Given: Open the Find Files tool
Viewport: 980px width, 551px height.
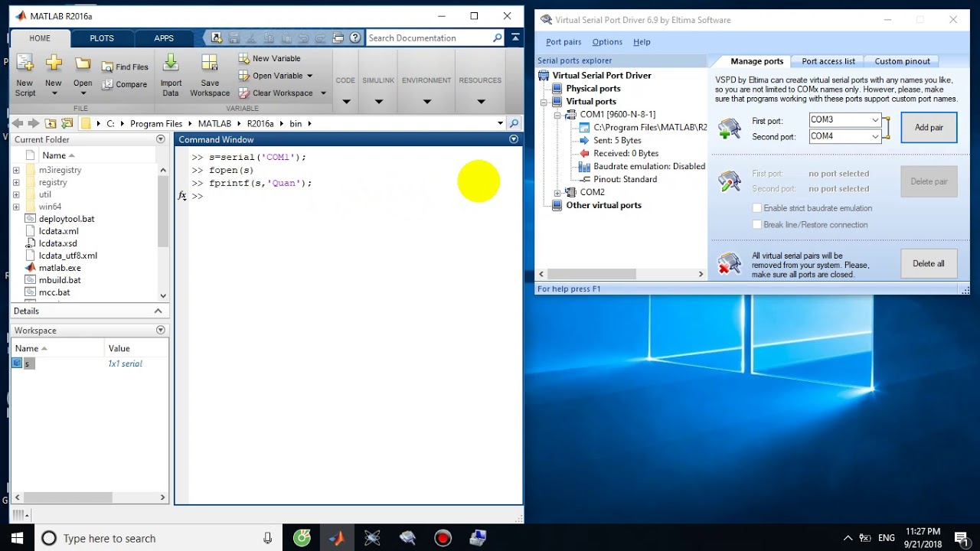Looking at the screenshot, I should (125, 67).
